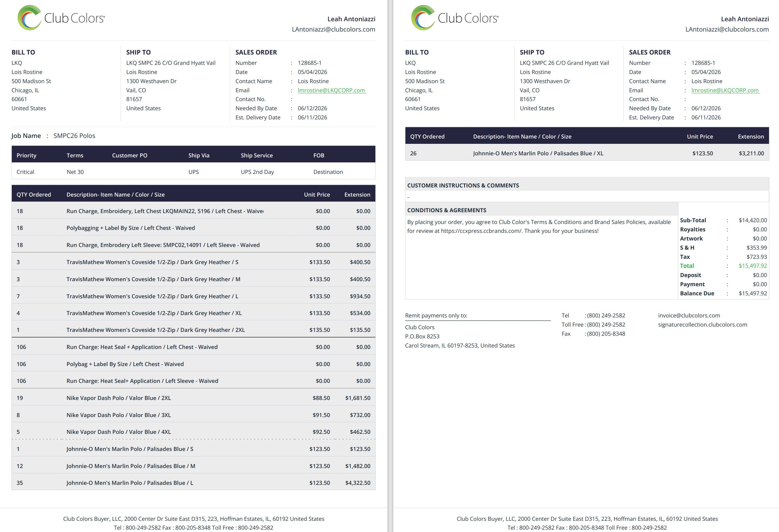779x532 pixels.
Task: Click the $1,482.00 extension for Johnnie-O size M
Action: (x=358, y=466)
